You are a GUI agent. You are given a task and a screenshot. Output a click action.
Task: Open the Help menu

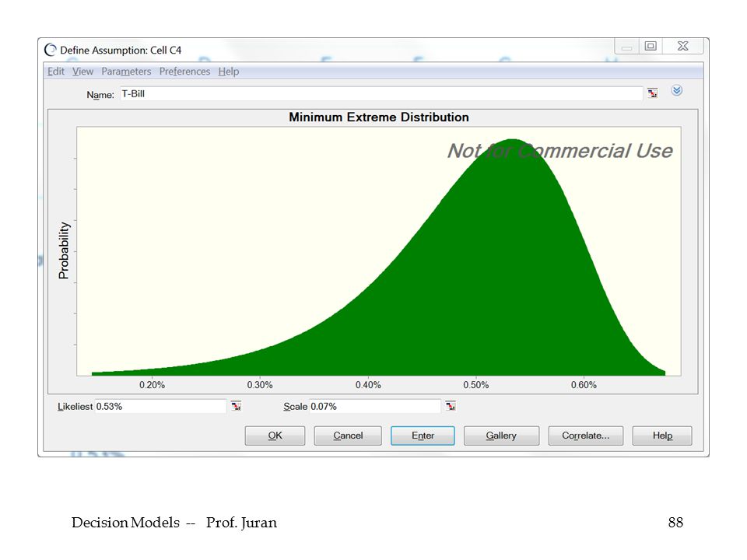(229, 72)
